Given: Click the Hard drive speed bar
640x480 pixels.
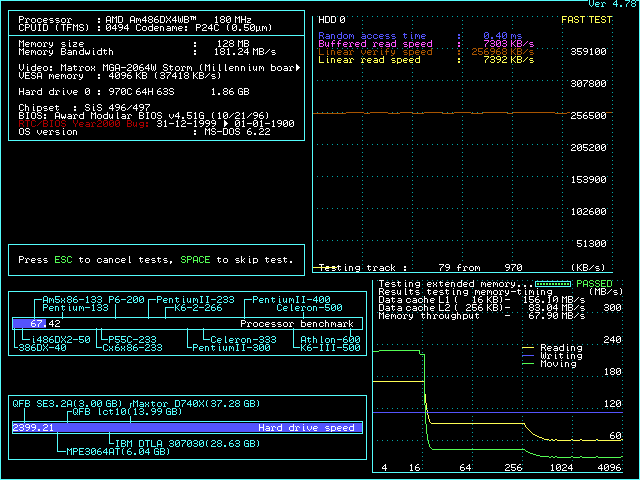Looking at the screenshot, I should 188,427.
